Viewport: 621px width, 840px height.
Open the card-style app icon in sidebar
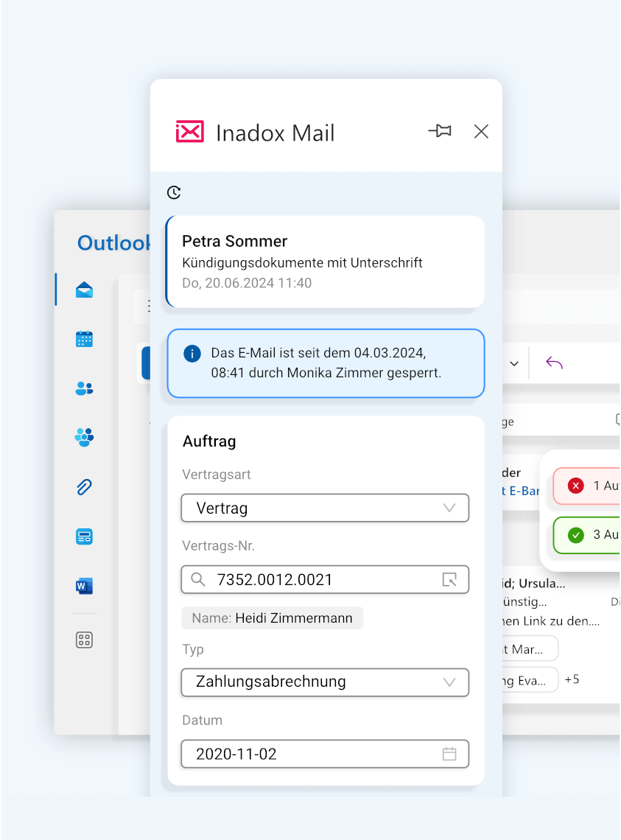point(84,536)
